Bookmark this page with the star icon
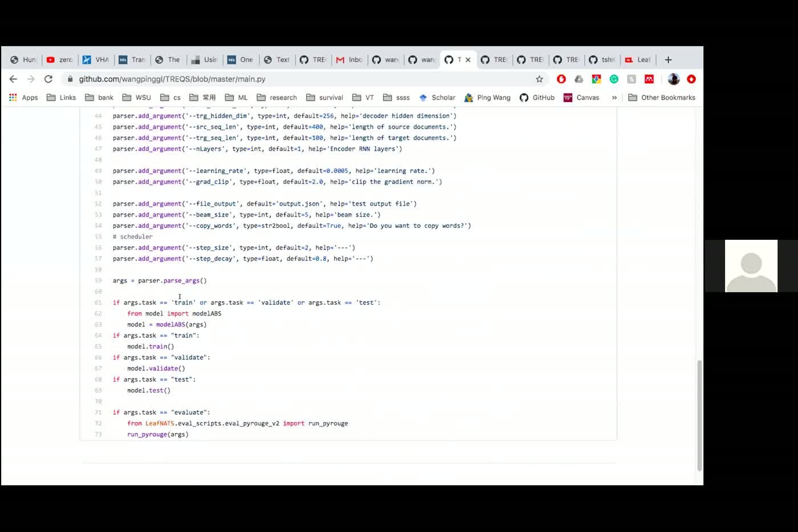 [539, 79]
